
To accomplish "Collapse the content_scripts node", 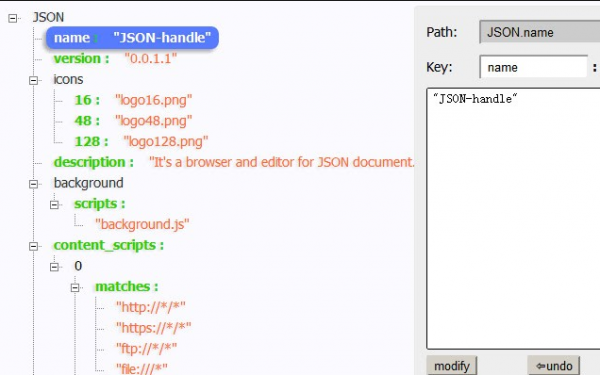I will (34, 246).
